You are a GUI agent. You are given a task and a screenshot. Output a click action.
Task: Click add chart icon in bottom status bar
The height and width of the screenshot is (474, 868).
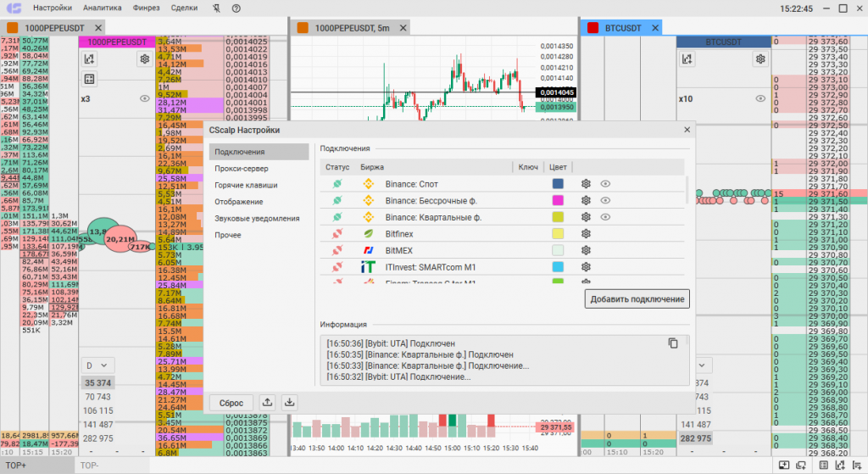point(840,466)
